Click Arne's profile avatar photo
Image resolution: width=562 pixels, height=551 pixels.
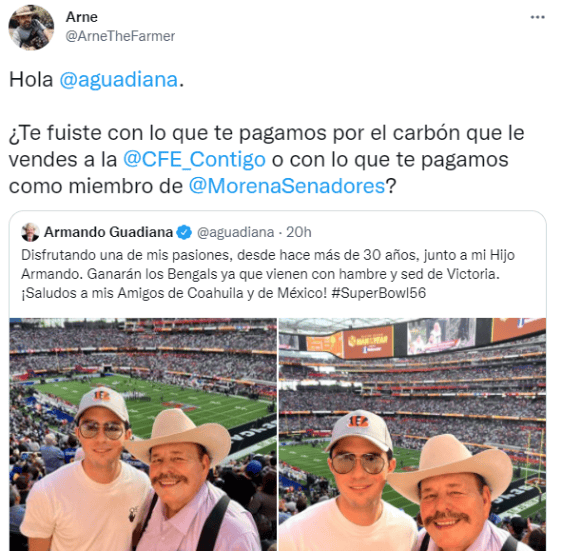(31, 28)
